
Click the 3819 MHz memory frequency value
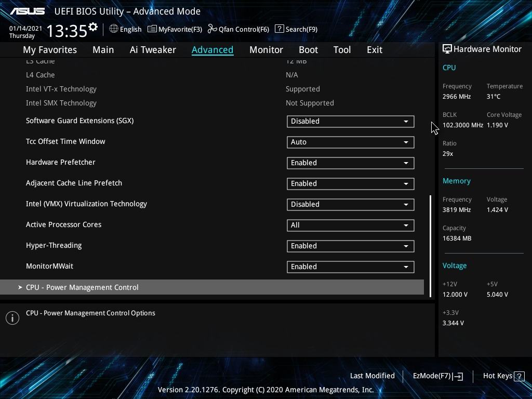456,210
